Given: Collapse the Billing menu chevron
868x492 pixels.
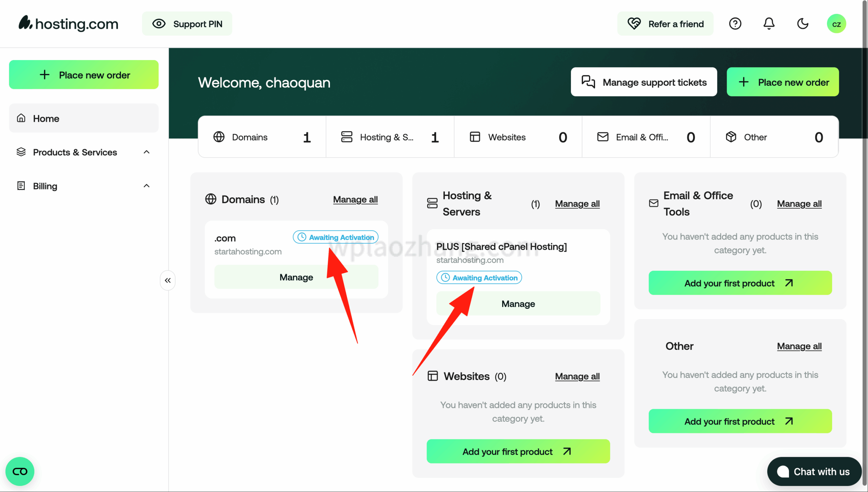Looking at the screenshot, I should pos(146,186).
